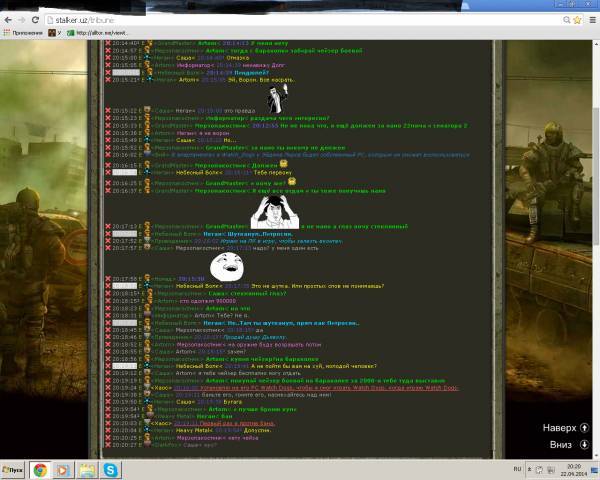The width and height of the screenshot is (600, 480).
Task: Jump to bottom with Вниз button
Action: pyautogui.click(x=569, y=443)
